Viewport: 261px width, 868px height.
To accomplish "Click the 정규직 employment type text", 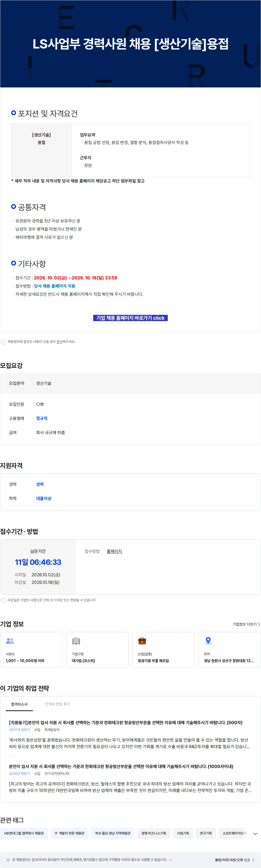I will pos(42,418).
